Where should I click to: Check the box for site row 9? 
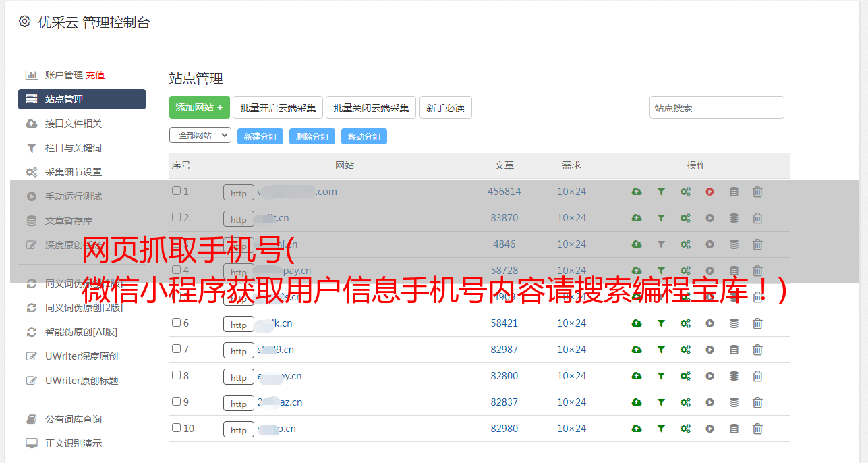tap(176, 402)
